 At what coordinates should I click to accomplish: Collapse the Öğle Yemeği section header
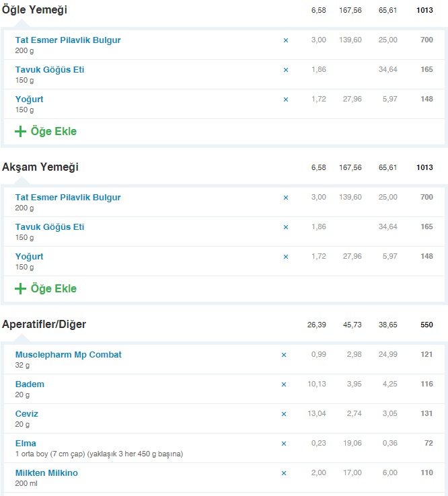[x=35, y=10]
